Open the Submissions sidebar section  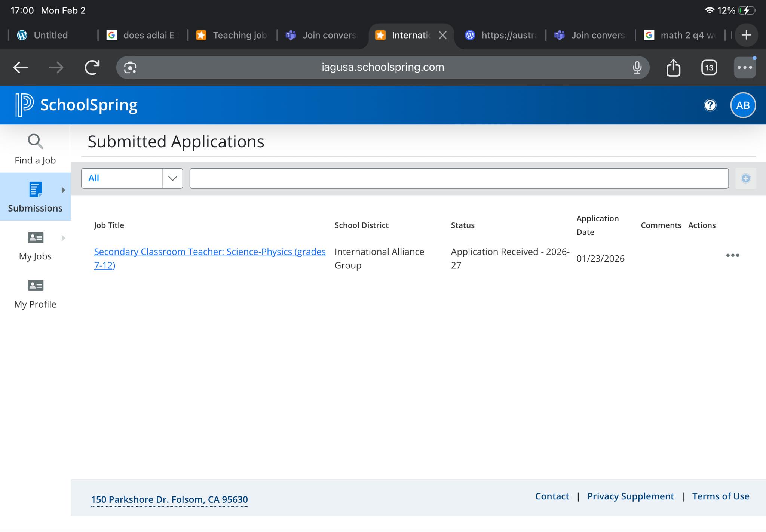[35, 197]
